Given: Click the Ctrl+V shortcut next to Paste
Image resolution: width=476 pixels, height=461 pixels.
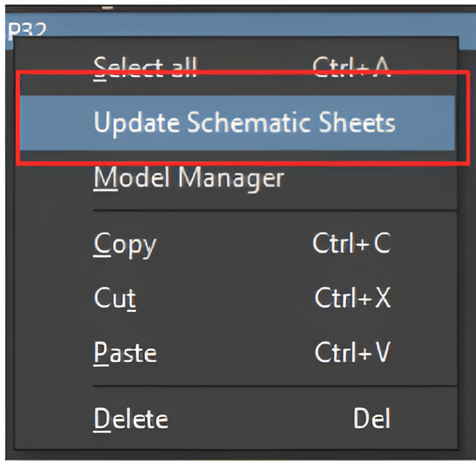Looking at the screenshot, I should (x=351, y=353).
